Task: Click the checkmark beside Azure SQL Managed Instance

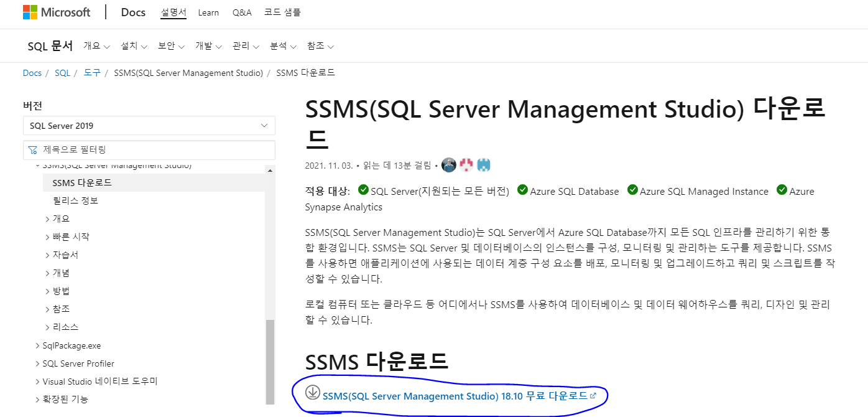Action: (632, 190)
